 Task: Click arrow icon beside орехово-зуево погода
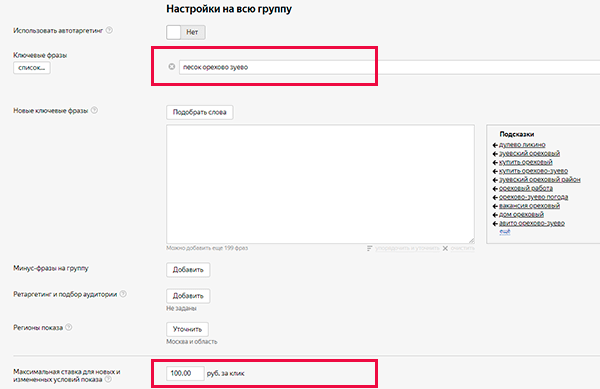click(495, 197)
